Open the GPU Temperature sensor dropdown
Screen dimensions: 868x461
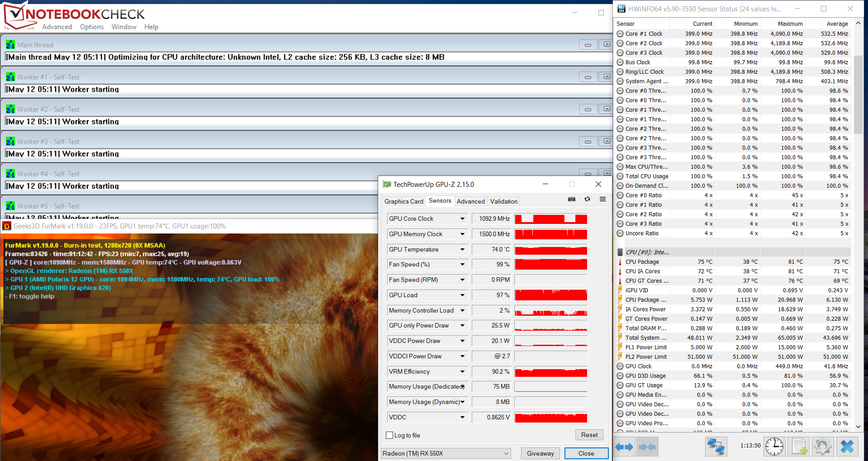(x=462, y=250)
